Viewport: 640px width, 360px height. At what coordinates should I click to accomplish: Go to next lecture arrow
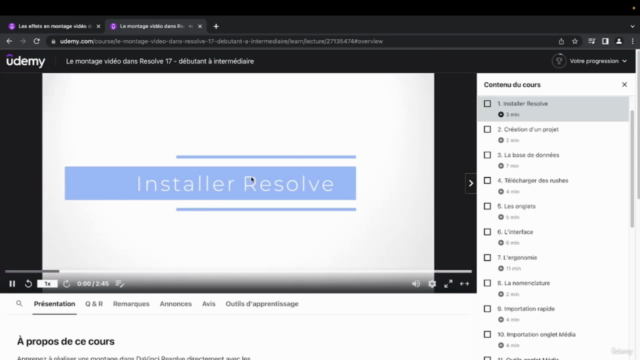click(x=471, y=183)
